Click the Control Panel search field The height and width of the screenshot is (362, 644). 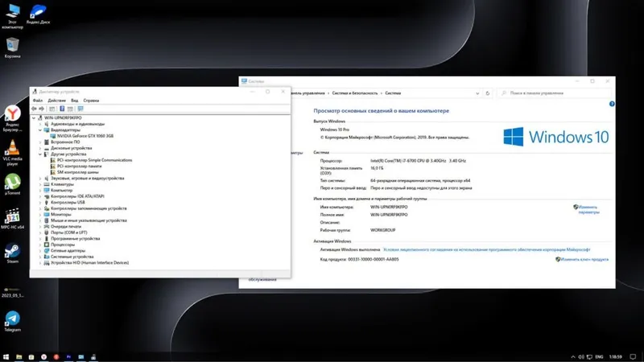click(554, 93)
